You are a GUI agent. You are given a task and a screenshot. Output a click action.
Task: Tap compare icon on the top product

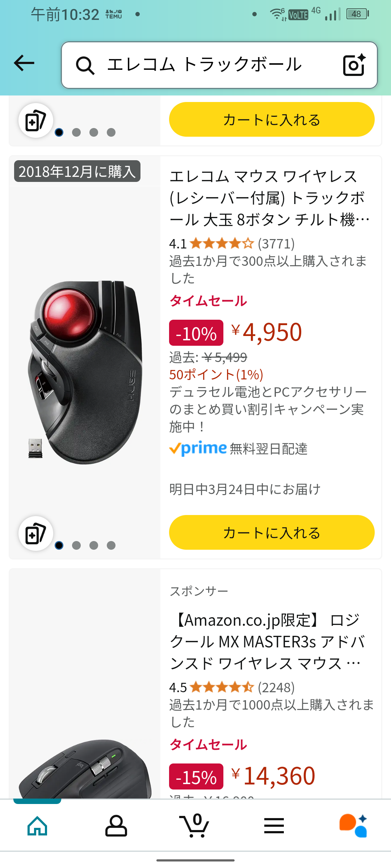36,120
